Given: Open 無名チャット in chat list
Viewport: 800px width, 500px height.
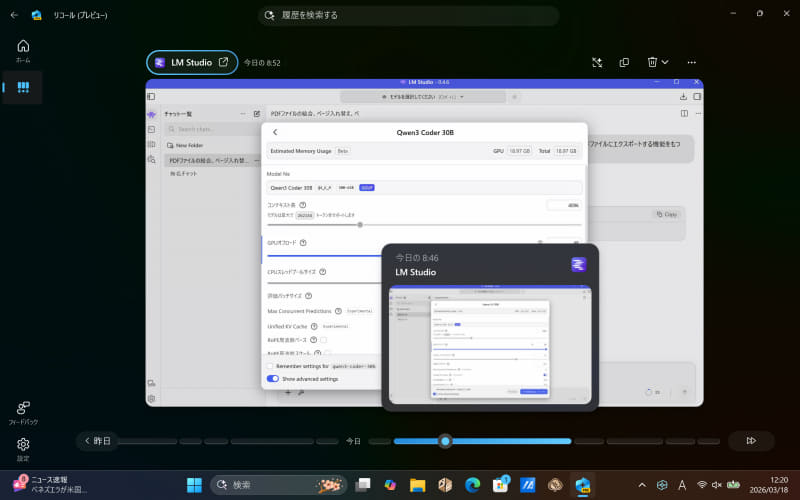Looking at the screenshot, I should [x=184, y=173].
